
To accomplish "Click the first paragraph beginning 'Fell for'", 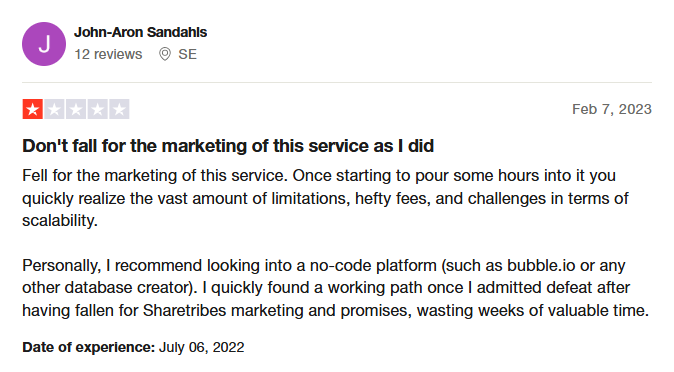I will [x=325, y=198].
